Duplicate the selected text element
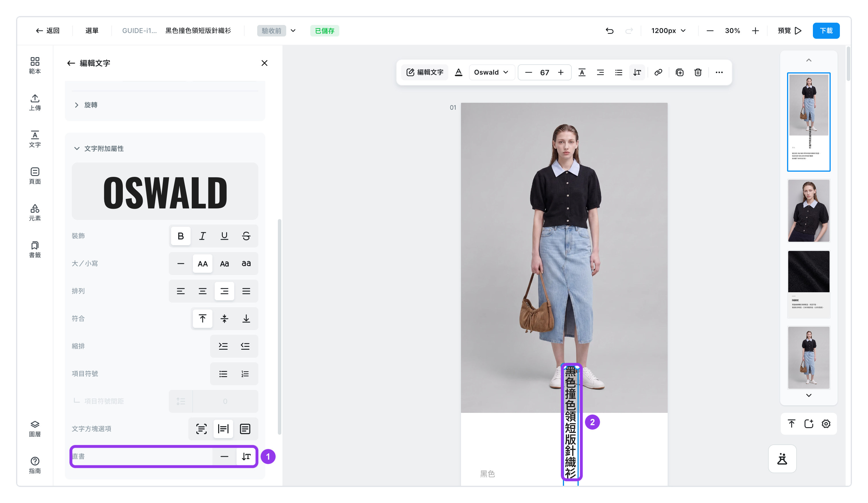868x503 pixels. point(680,72)
